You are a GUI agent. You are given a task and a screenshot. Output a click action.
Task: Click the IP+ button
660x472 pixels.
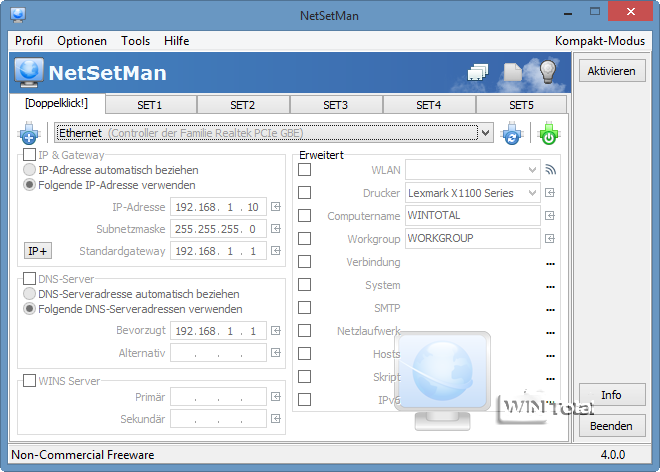(37, 251)
